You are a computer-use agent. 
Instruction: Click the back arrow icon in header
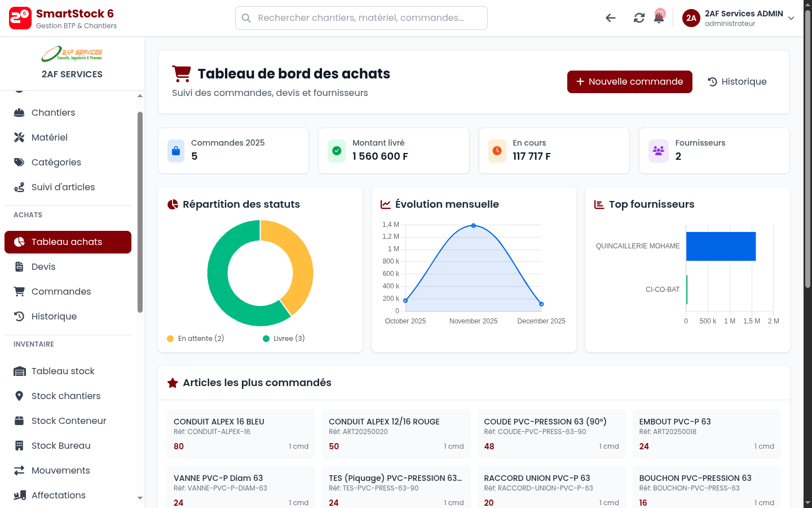pyautogui.click(x=610, y=18)
